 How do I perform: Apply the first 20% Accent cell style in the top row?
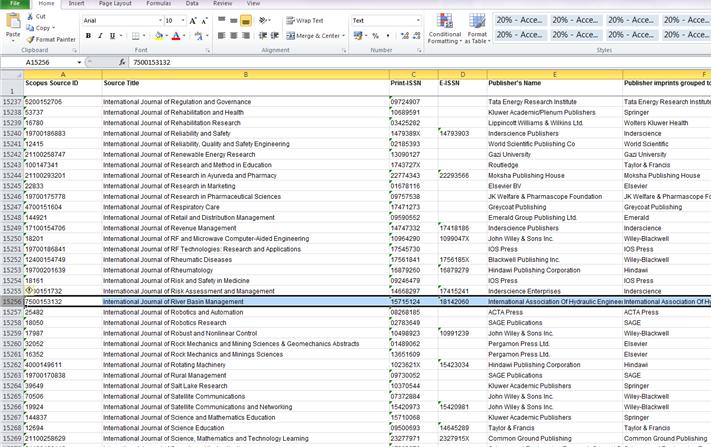click(520, 20)
